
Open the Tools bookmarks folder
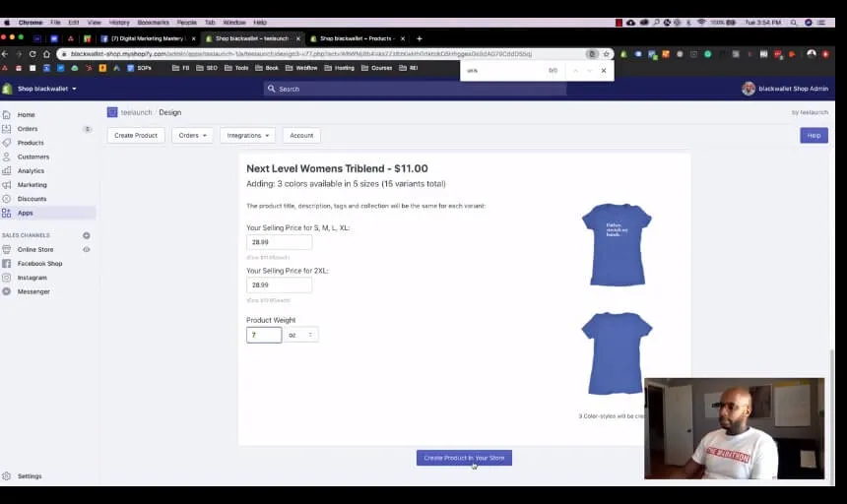236,68
